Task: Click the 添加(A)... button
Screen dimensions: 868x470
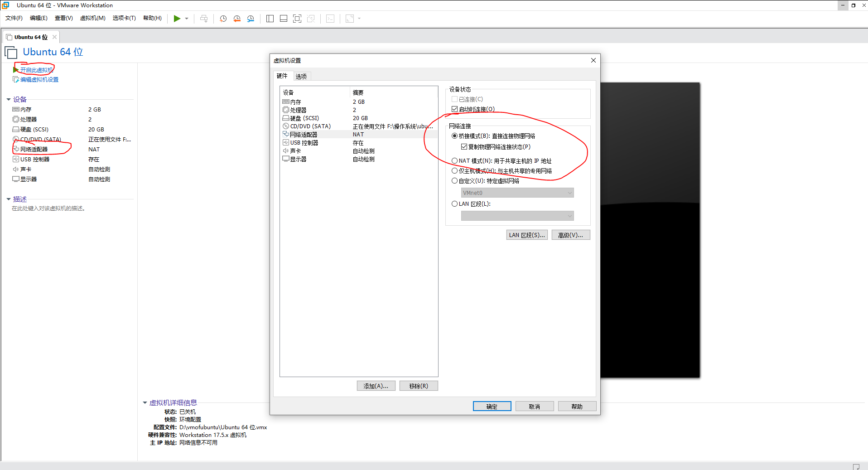Action: point(376,386)
